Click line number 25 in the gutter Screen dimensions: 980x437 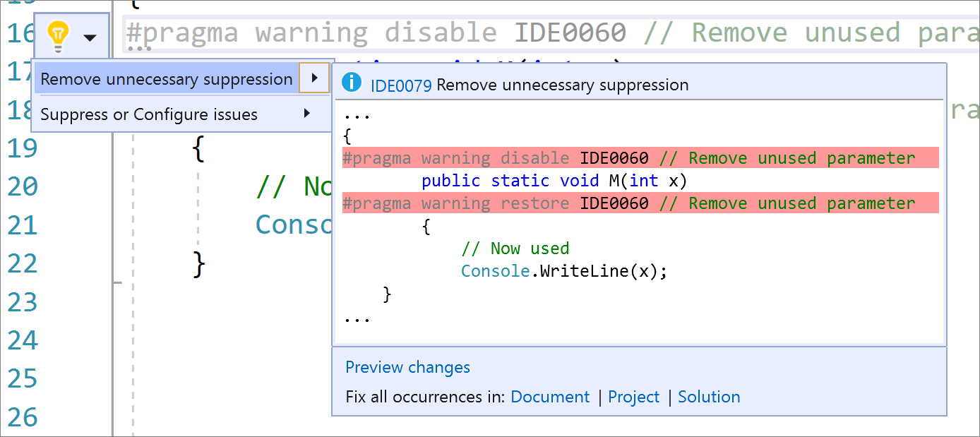point(23,379)
